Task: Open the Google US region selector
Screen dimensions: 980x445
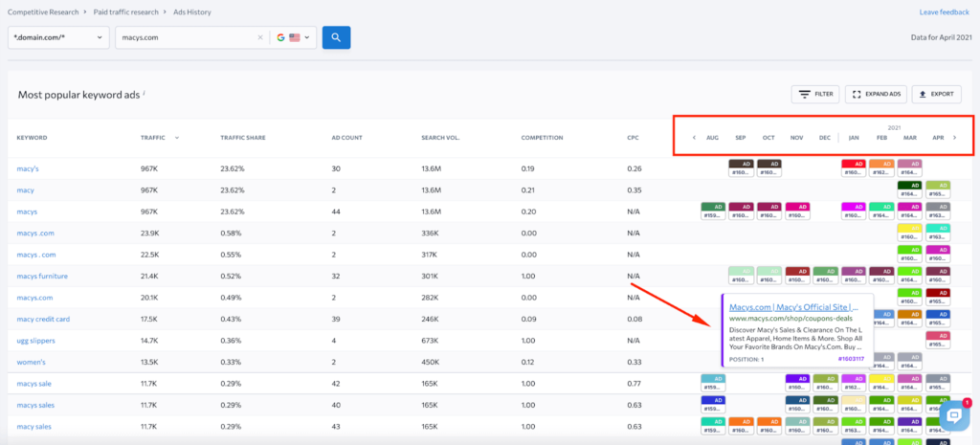Action: tap(293, 37)
